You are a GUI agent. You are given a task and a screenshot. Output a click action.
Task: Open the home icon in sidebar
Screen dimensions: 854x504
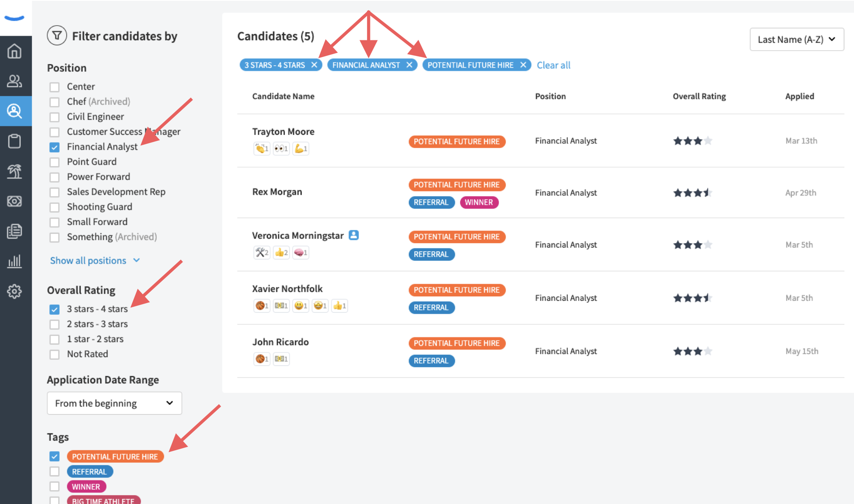point(14,51)
